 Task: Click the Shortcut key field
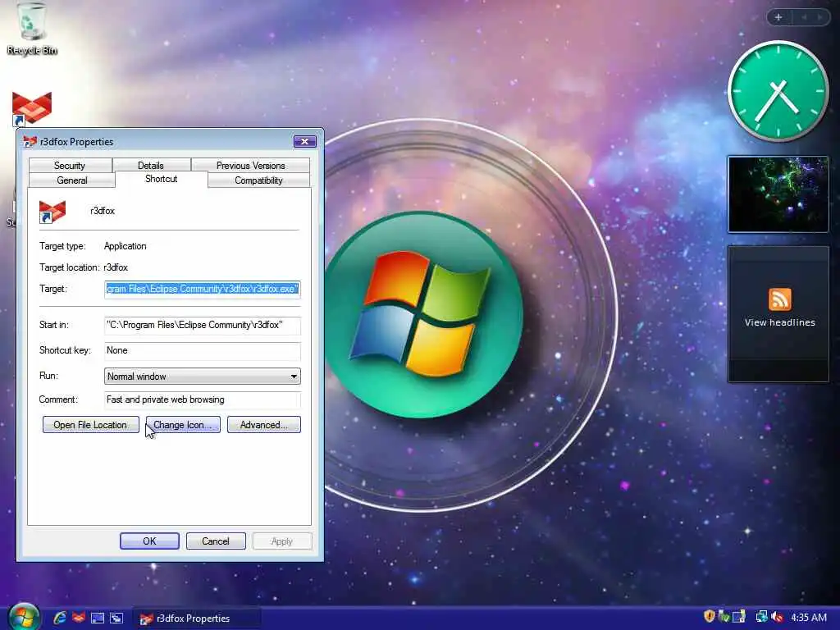[202, 350]
